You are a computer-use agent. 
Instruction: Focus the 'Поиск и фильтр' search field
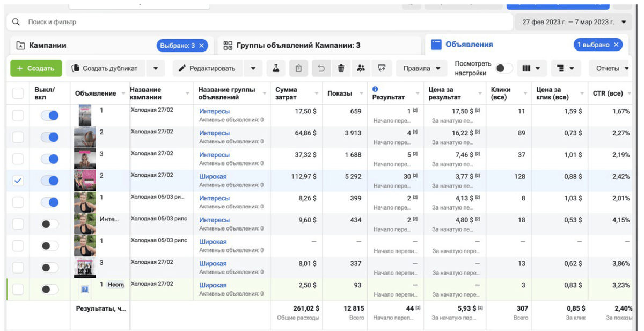click(x=260, y=22)
